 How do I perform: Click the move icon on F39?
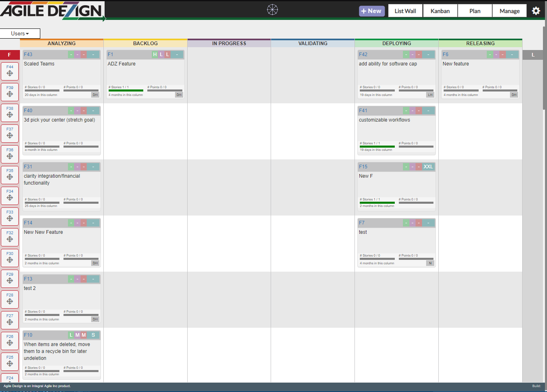10,94
